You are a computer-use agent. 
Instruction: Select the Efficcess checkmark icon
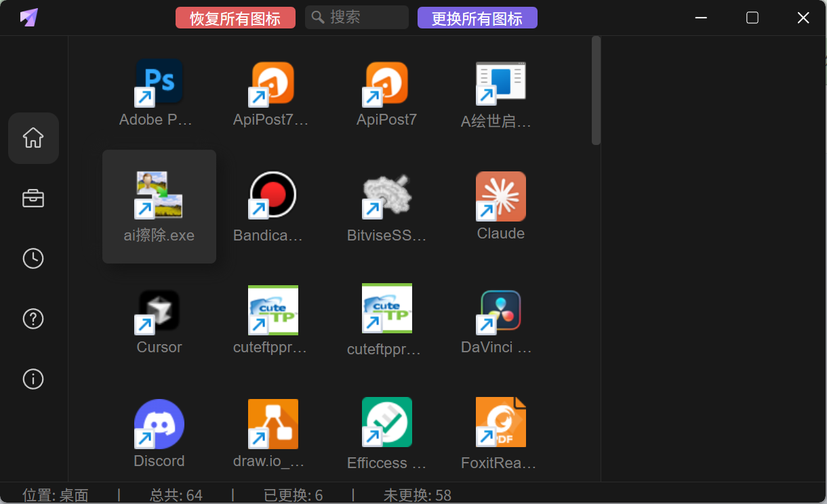click(x=386, y=421)
